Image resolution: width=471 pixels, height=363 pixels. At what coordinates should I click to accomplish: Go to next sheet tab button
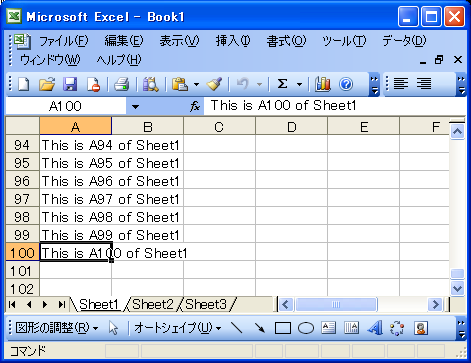coord(45,305)
